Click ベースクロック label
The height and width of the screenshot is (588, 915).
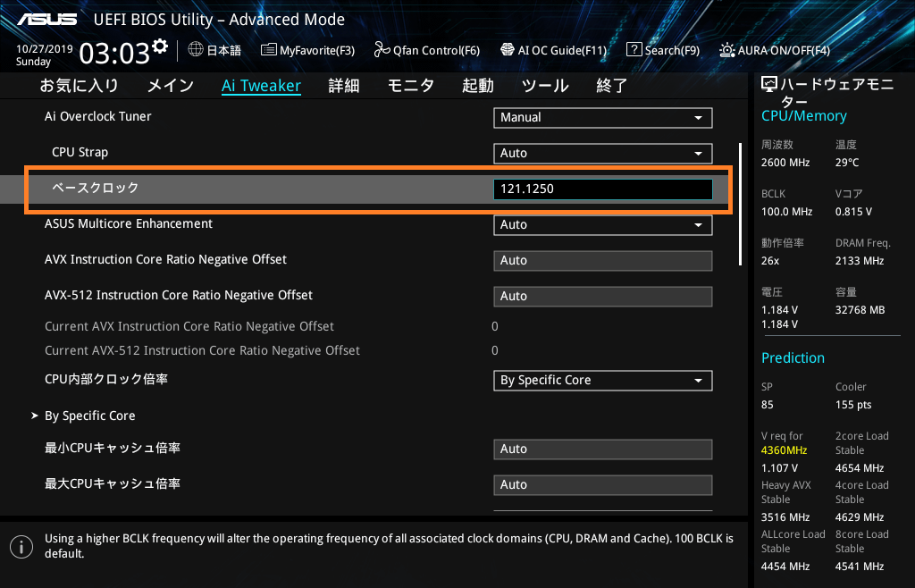[95, 188]
